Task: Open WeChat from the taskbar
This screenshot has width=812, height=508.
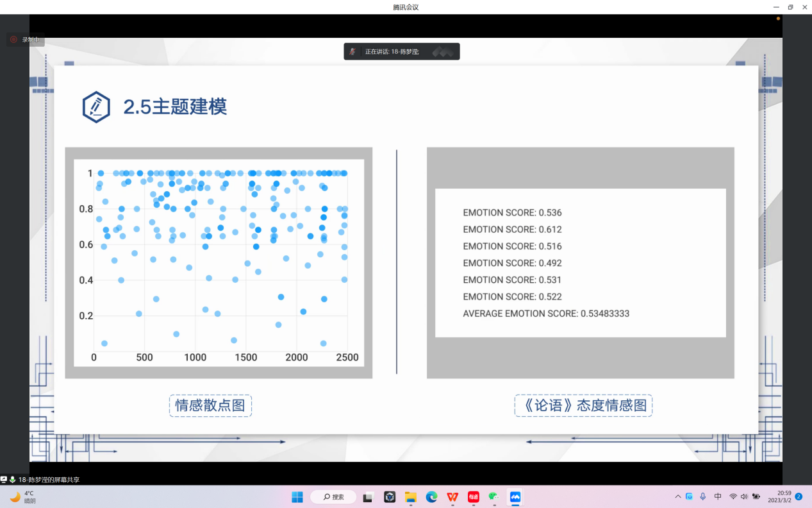Action: point(494,497)
